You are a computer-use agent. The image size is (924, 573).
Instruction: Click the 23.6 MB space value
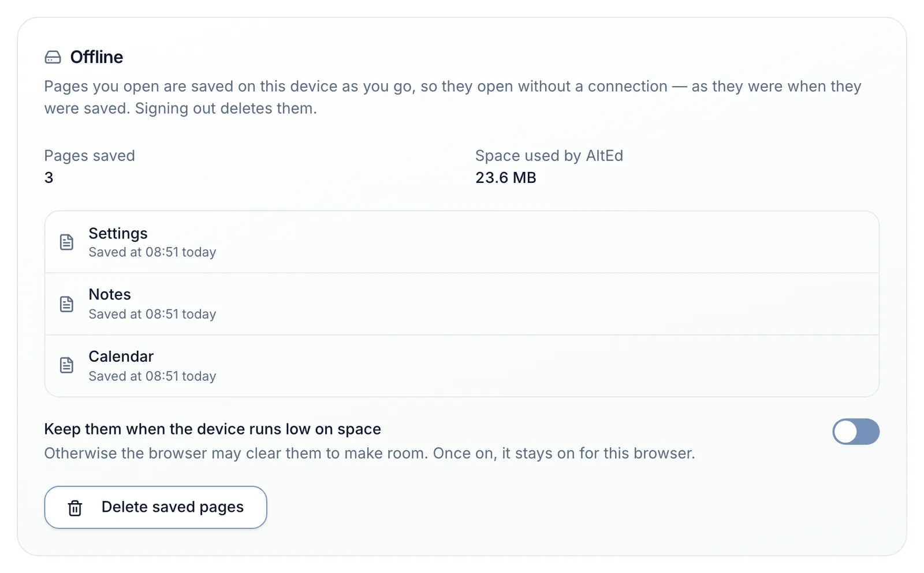point(505,178)
